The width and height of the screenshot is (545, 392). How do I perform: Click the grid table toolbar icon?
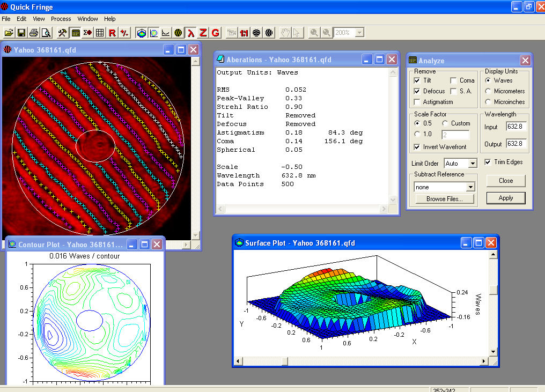[100, 33]
